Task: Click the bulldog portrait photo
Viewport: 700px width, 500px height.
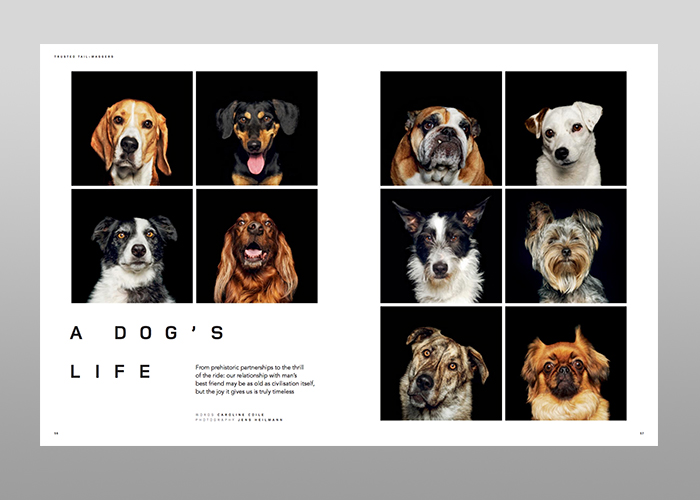Action: point(441,129)
